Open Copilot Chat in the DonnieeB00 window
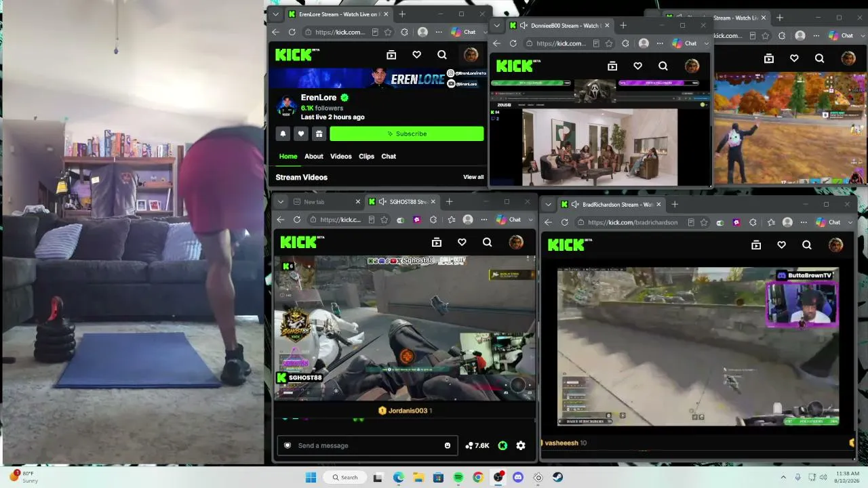Viewport: 868px width, 488px height. point(685,43)
